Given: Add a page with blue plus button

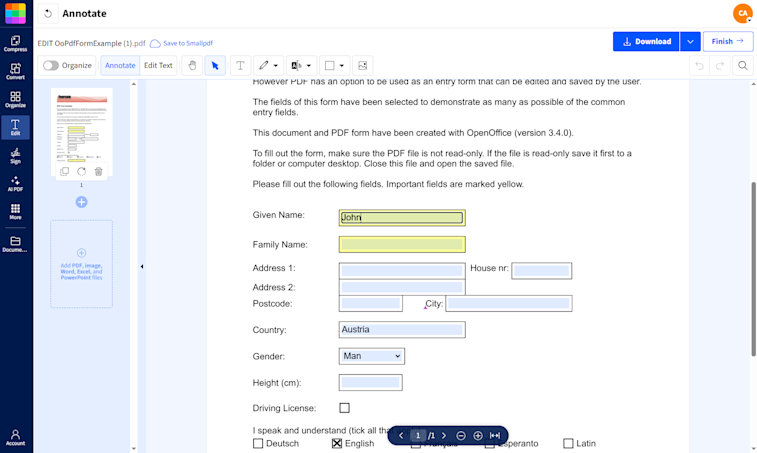Looking at the screenshot, I should click(x=82, y=202).
